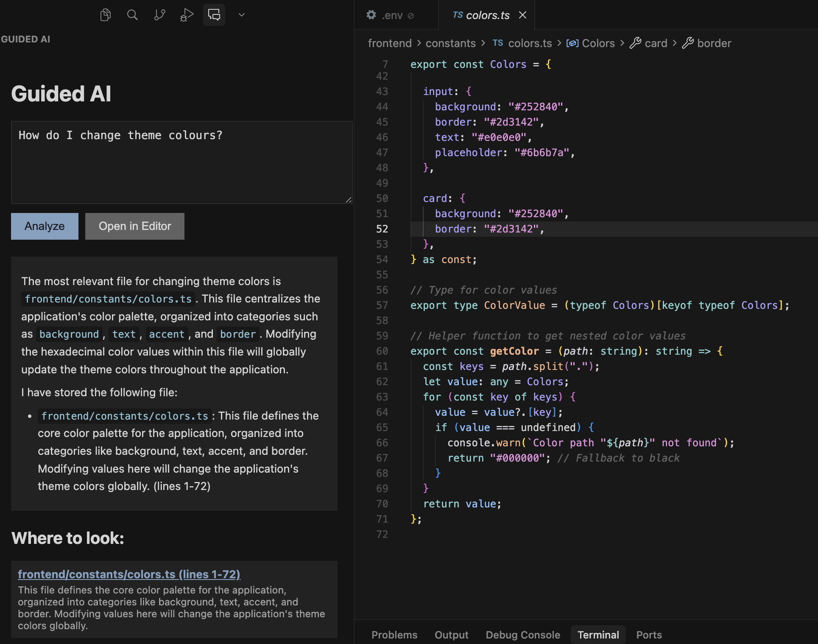818x644 pixels.
Task: Open Run and Debug icon
Action: [x=187, y=15]
